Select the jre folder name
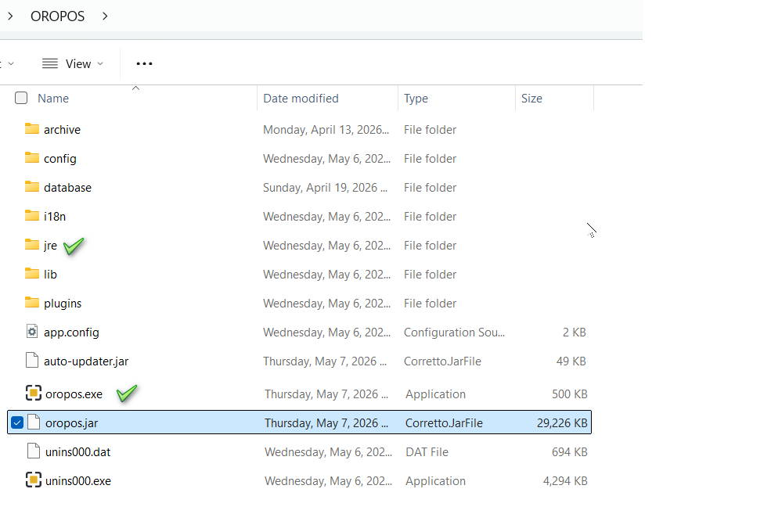 [50, 246]
